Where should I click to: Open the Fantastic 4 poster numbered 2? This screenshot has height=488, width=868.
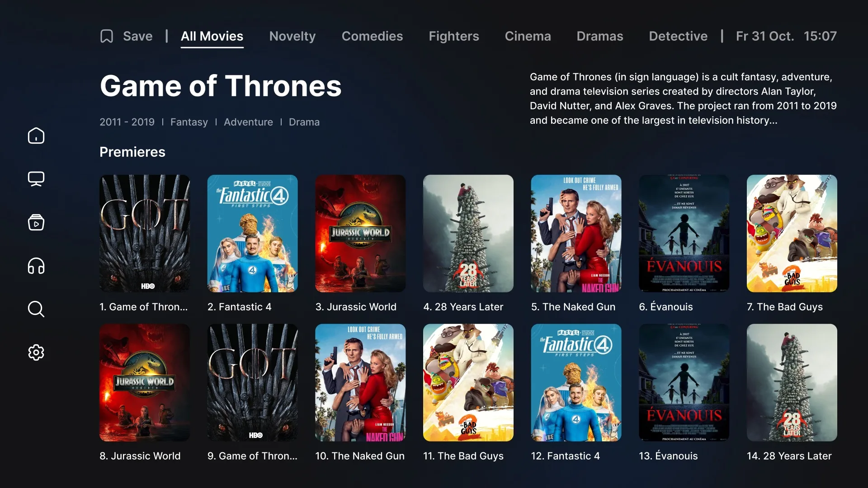click(252, 234)
